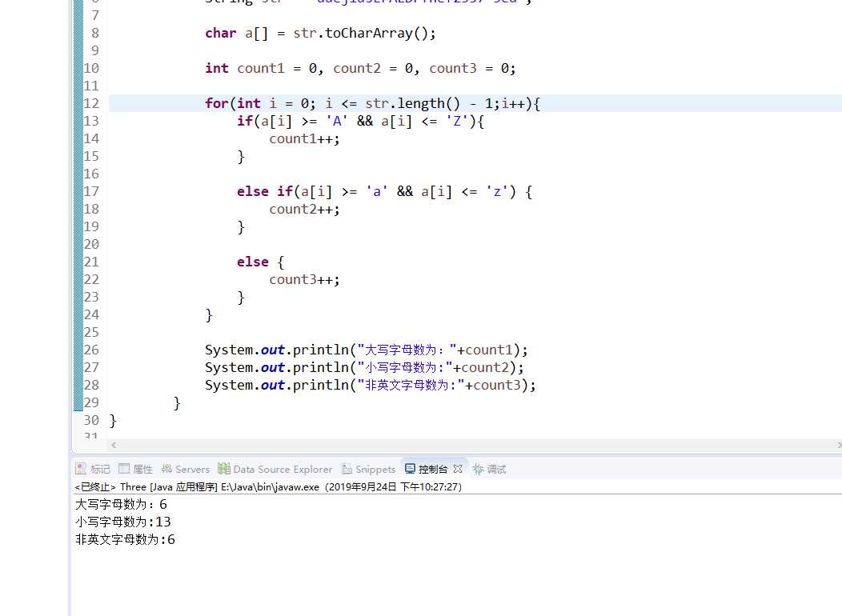Switch to Data Source Explorer tab
842x616 pixels.
[275, 469]
